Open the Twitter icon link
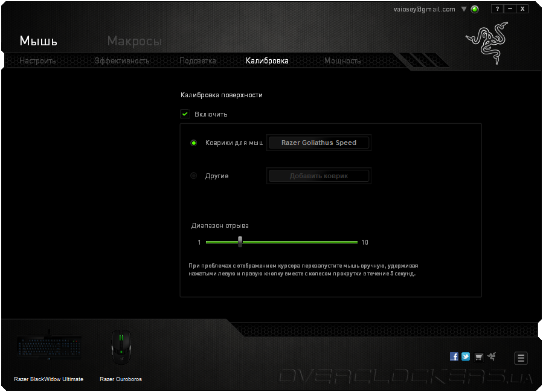The image size is (543, 392). tap(466, 356)
